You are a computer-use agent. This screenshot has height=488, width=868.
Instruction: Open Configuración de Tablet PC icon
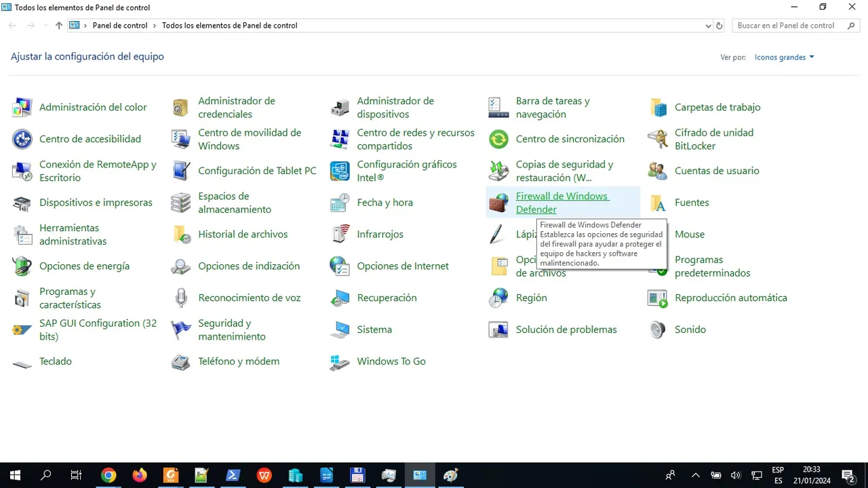[181, 171]
